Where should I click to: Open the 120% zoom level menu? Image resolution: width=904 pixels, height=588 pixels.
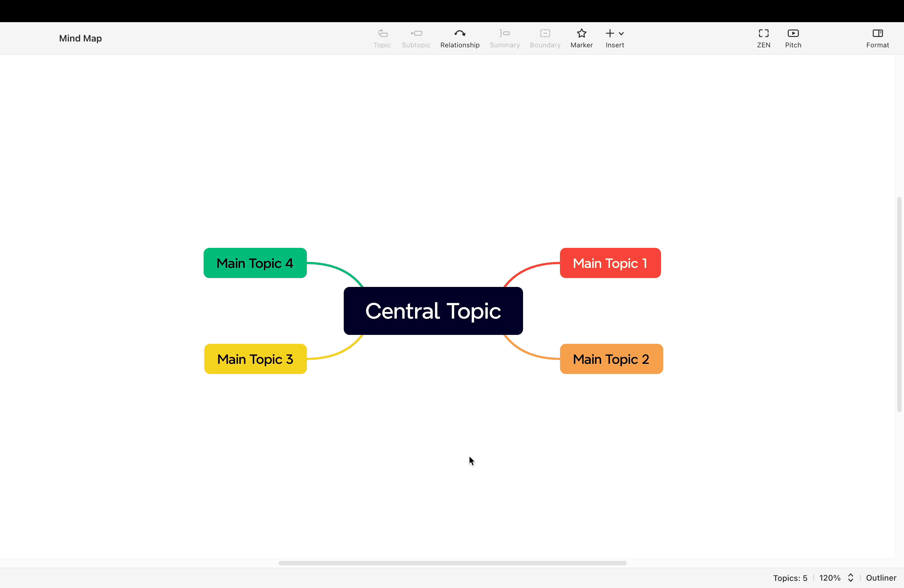(x=830, y=578)
